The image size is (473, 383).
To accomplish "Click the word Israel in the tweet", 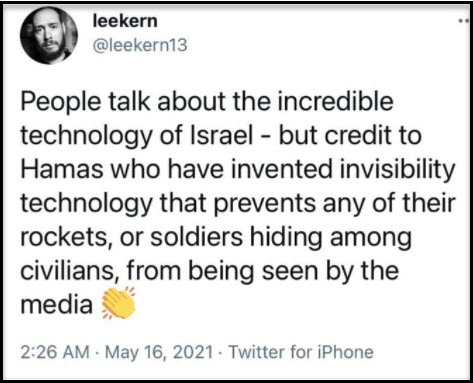I will [x=221, y=136].
